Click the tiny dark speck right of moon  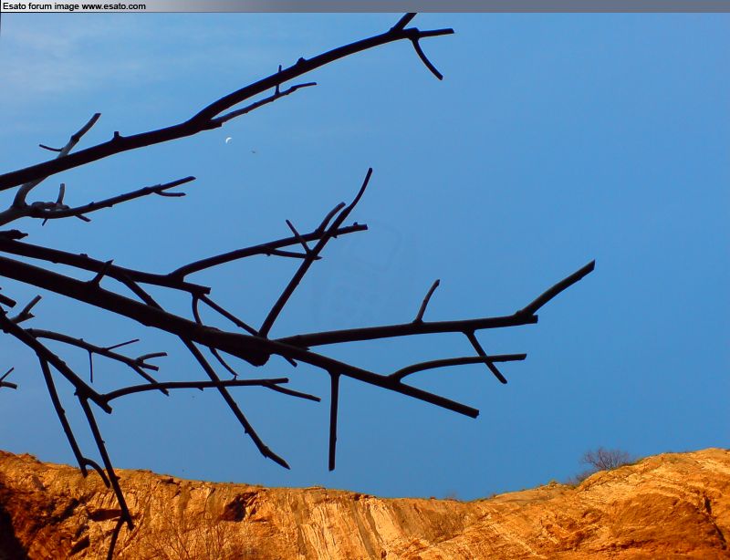tap(254, 151)
